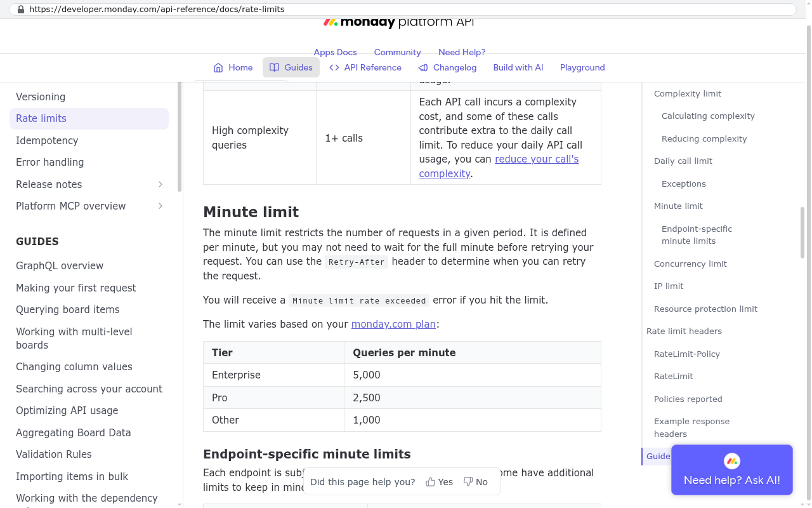Image resolution: width=812 pixels, height=508 pixels.
Task: Open the Playground tab
Action: [x=582, y=68]
